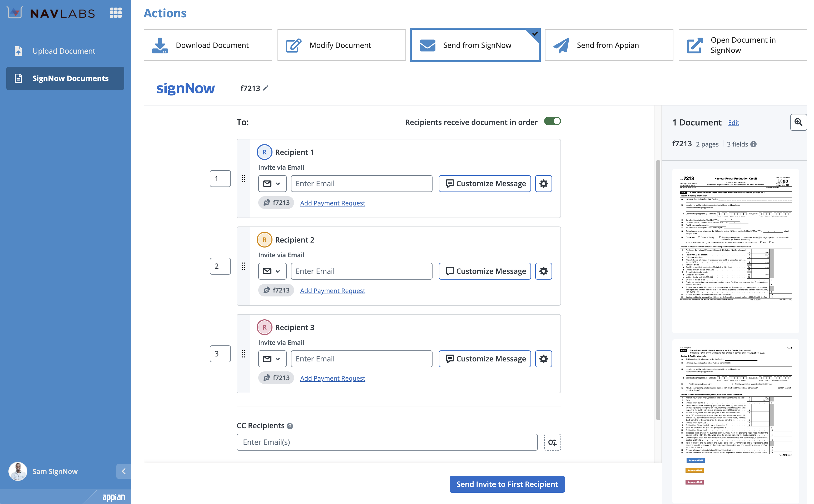814x504 pixels.
Task: Expand Recipient 1 invite method dropdown
Action: (x=272, y=184)
